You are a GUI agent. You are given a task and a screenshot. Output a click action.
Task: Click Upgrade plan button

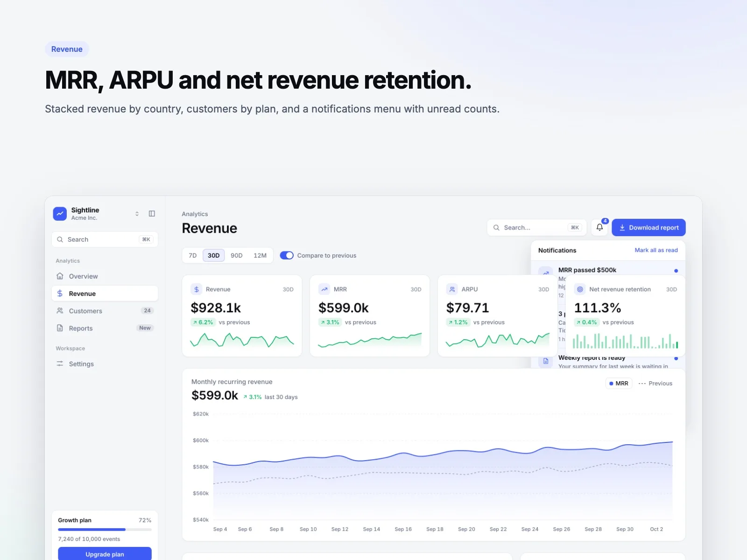coord(105,554)
